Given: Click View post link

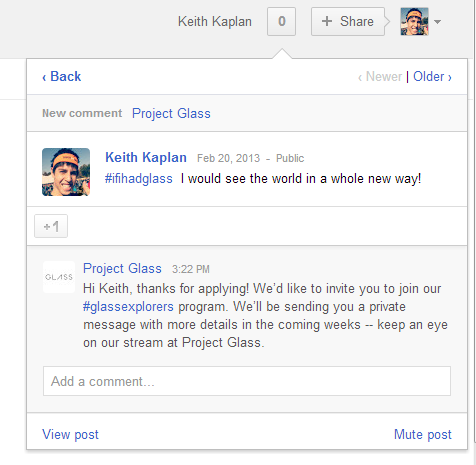Looking at the screenshot, I should coord(70,435).
